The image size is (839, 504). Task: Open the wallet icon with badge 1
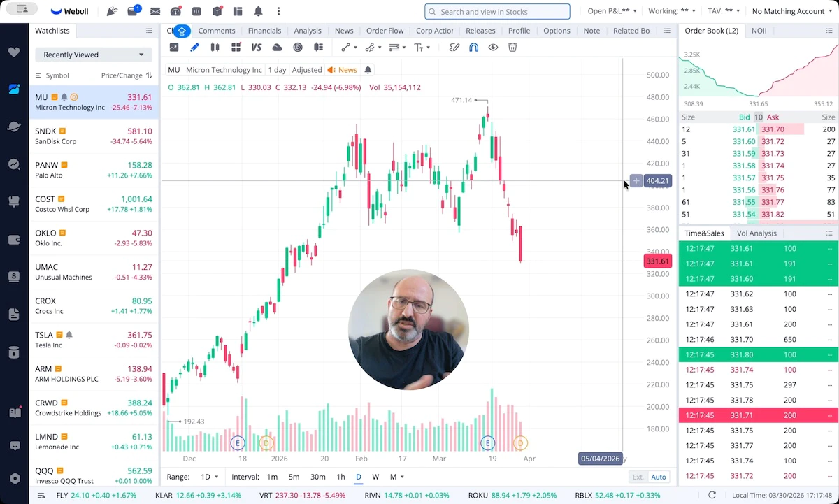pos(134,11)
